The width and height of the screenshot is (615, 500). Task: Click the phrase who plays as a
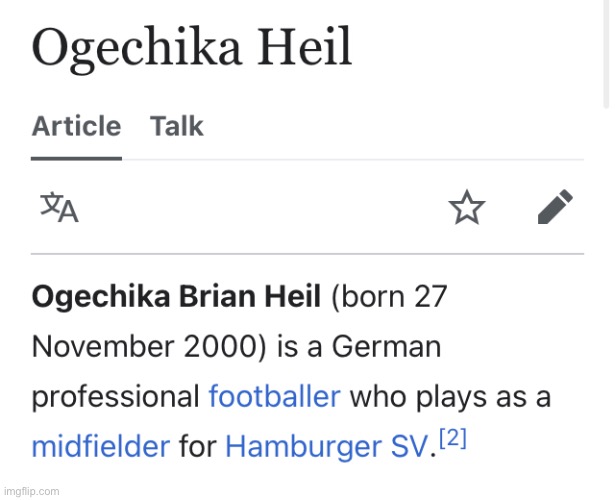[450, 396]
